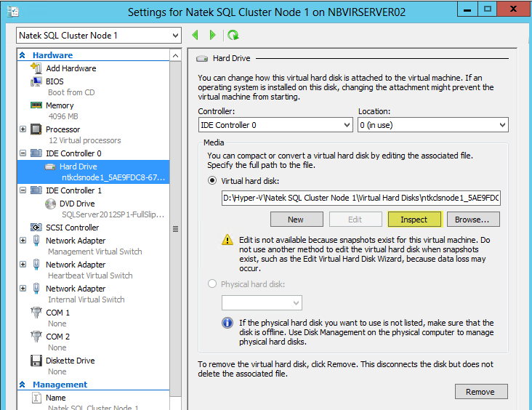Click the green back arrow icon

click(195, 35)
